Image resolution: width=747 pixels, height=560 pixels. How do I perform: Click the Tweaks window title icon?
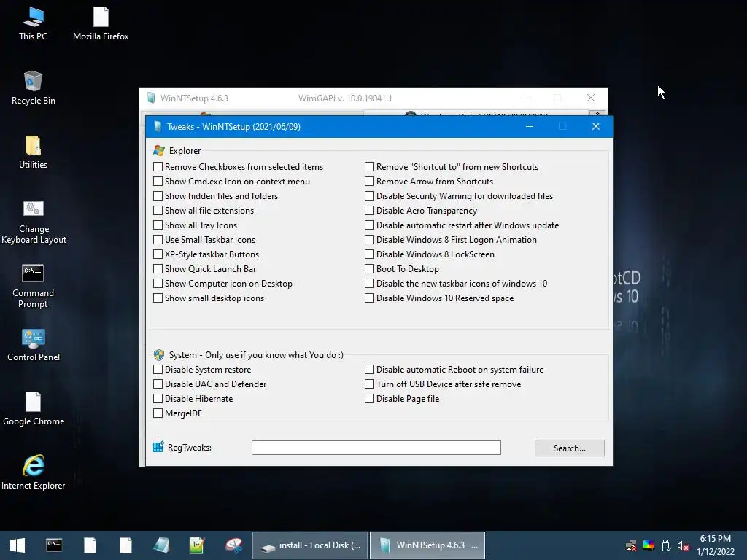(158, 127)
